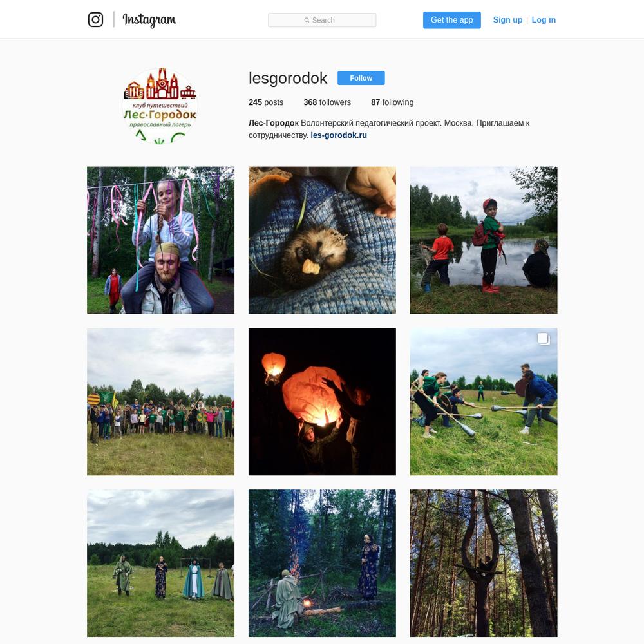Click the Instagram camera glyph icon
Screen dimensions: 644x644
(x=95, y=20)
